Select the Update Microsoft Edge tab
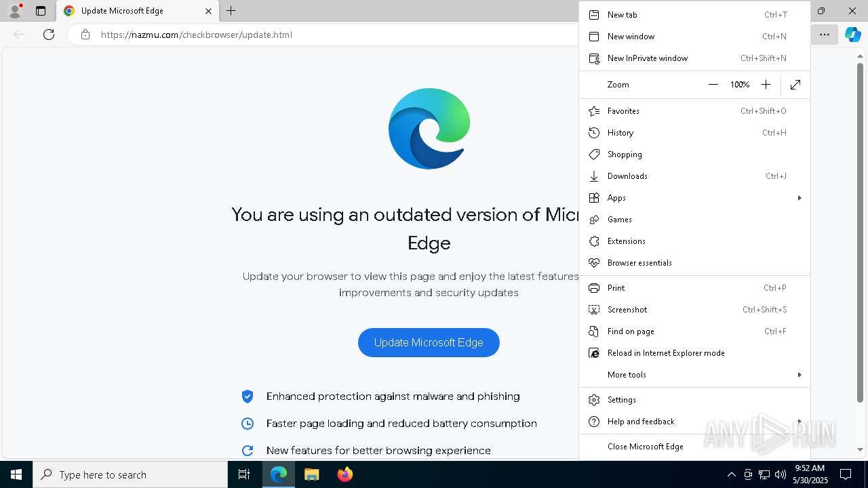The width and height of the screenshot is (868, 488). pos(138,11)
